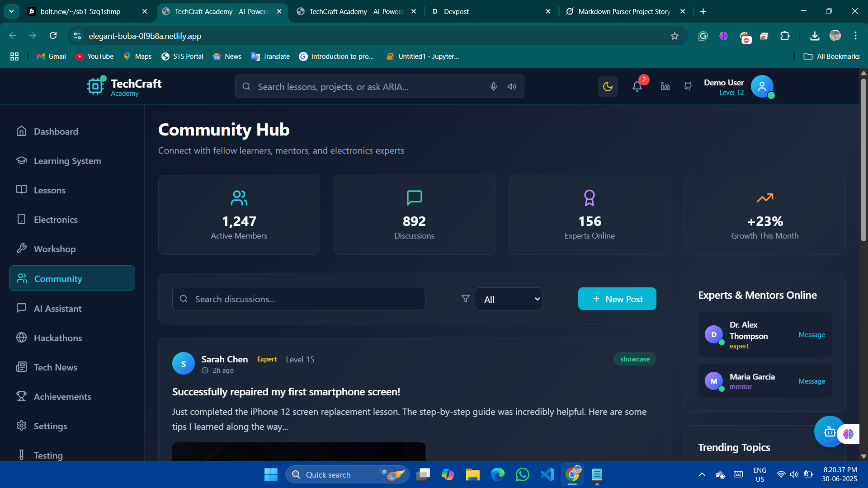Click microphone icon in search bar
868x488 pixels.
[494, 86]
